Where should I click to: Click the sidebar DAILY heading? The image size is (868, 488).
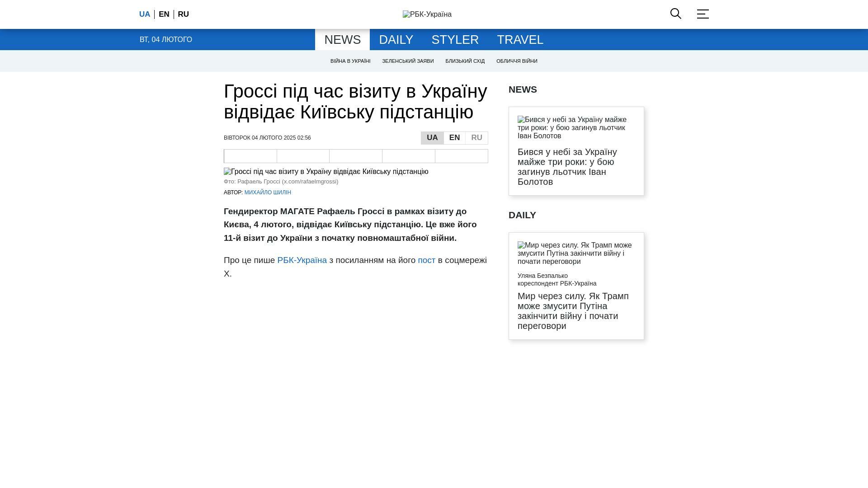(x=522, y=215)
